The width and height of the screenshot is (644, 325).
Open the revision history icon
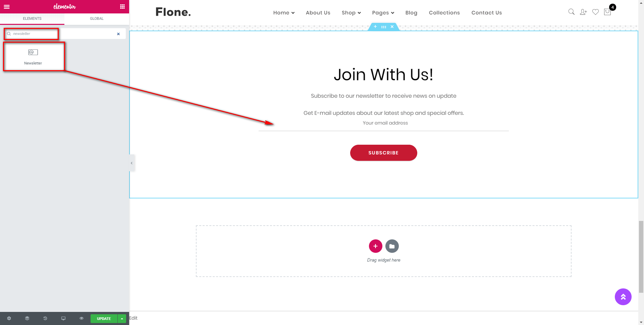tap(45, 318)
